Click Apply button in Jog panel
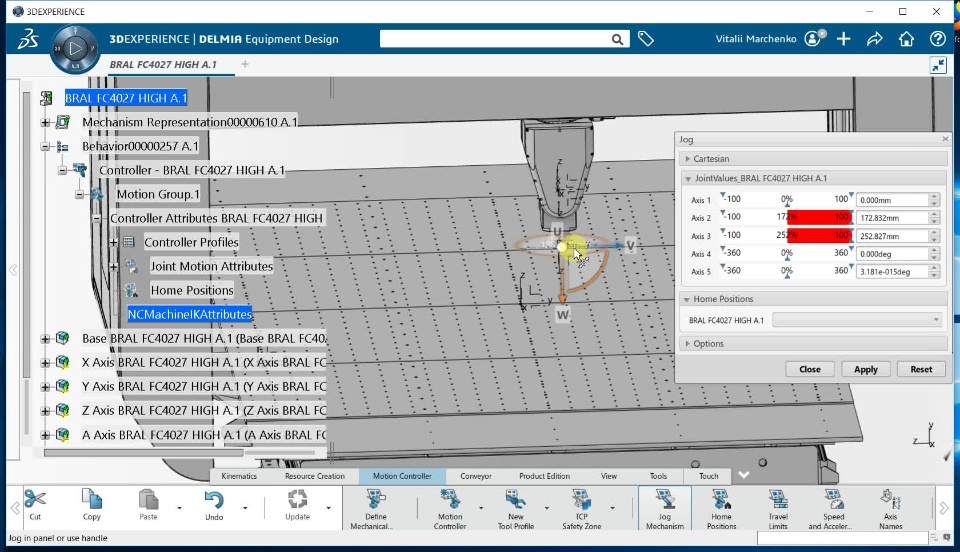This screenshot has height=552, width=960. coord(865,369)
